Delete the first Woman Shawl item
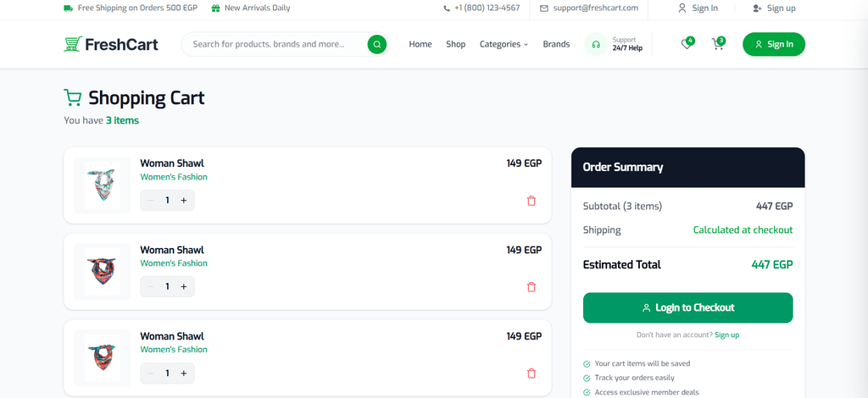 (531, 201)
